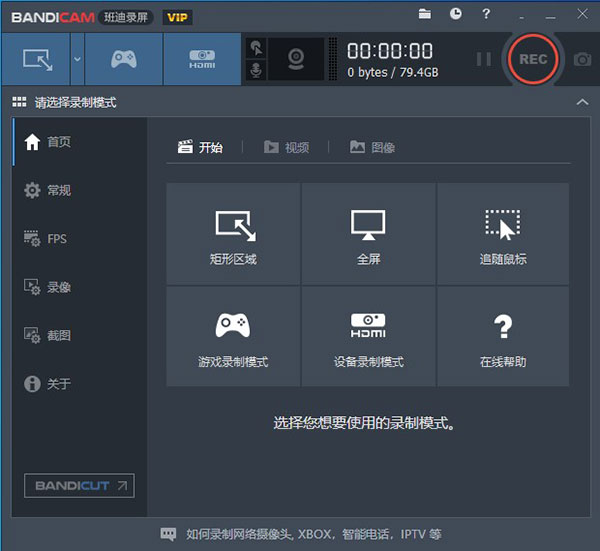
Task: Open 在线帮助 tile
Action: [x=503, y=336]
